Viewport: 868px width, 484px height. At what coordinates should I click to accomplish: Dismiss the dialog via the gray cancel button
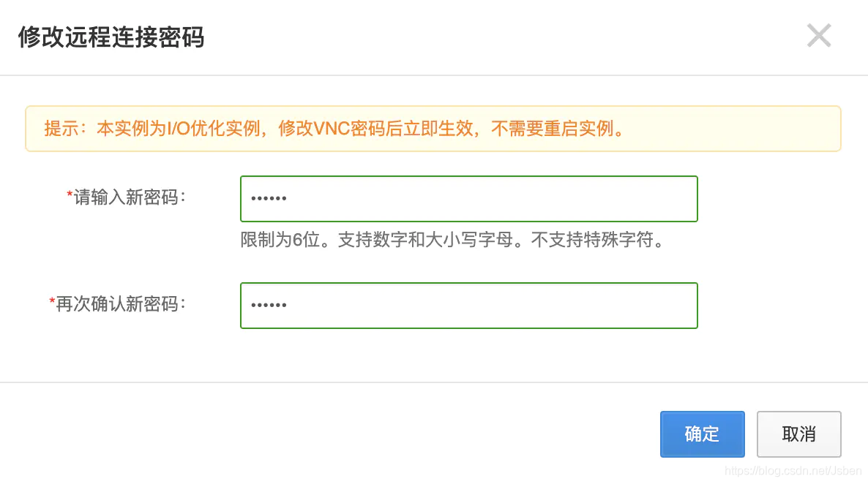798,434
